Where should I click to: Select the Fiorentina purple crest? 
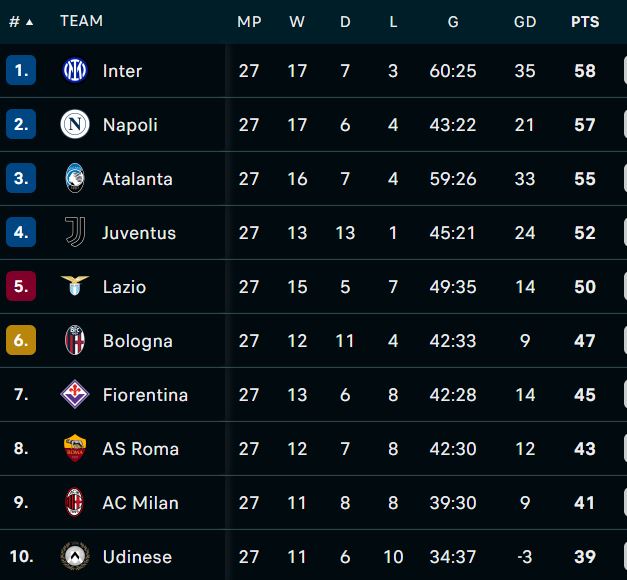pyautogui.click(x=75, y=394)
